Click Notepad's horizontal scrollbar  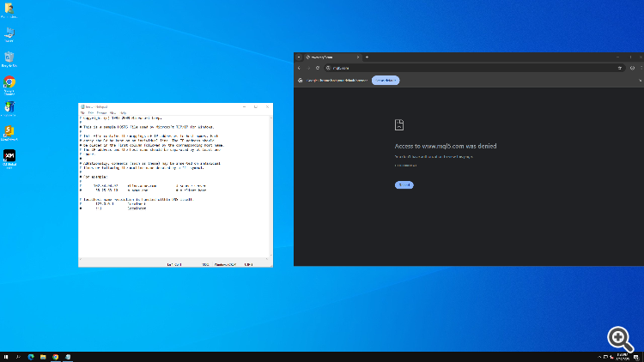click(x=174, y=259)
